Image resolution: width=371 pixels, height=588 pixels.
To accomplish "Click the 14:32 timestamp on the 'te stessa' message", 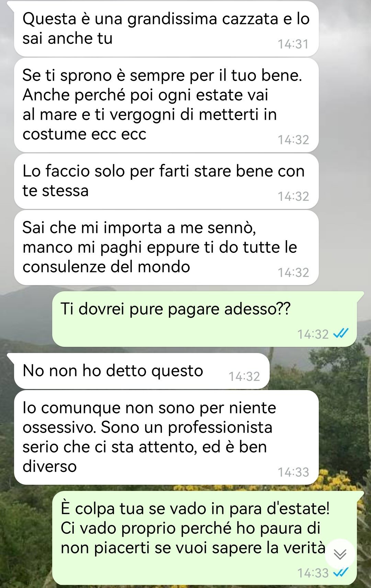I will coord(293,196).
